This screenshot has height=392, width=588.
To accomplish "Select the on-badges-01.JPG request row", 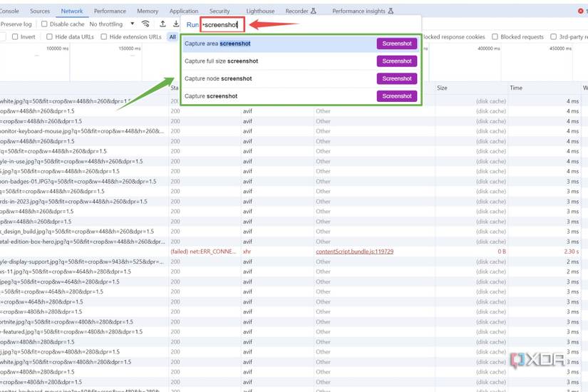I will [x=294, y=181].
